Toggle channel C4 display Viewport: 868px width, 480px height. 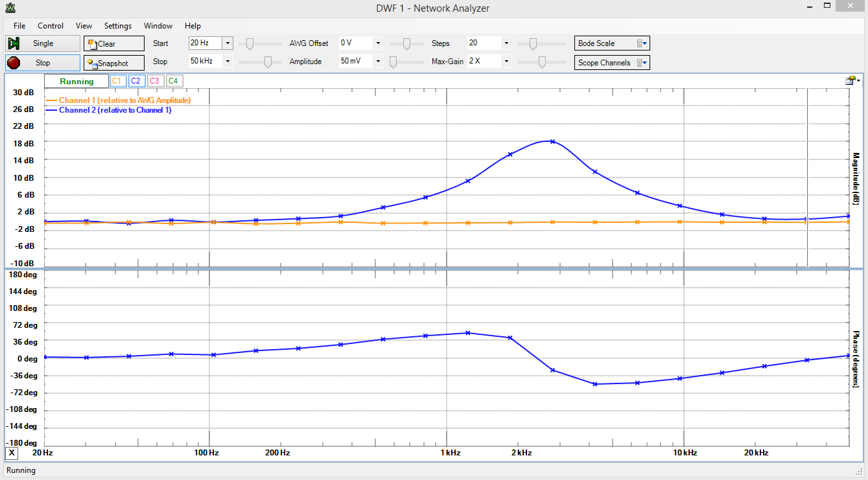click(173, 81)
